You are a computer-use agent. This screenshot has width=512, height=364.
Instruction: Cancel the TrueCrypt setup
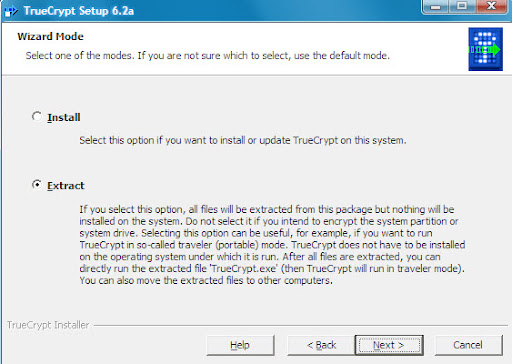point(468,345)
